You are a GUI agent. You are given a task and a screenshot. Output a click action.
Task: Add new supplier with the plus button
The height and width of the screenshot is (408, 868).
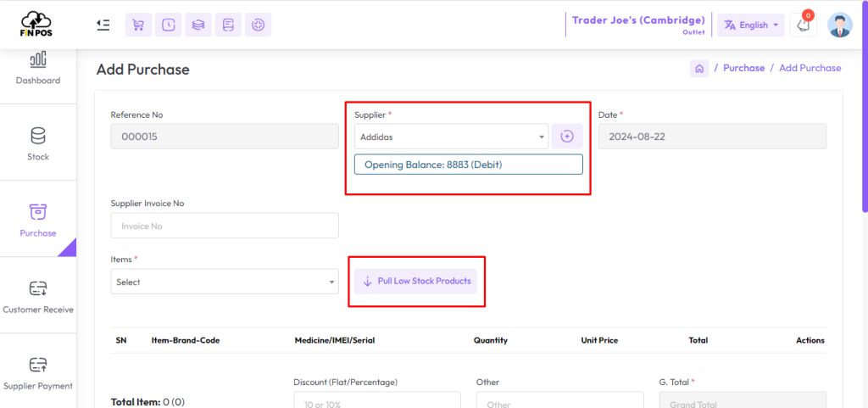pos(567,137)
